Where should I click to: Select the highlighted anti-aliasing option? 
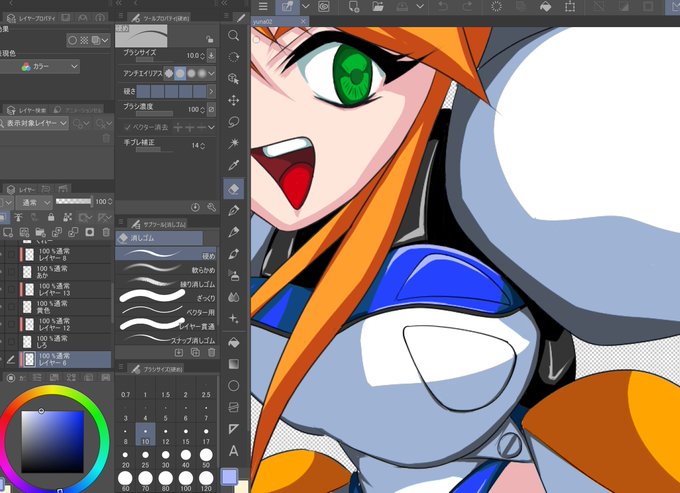click(x=180, y=74)
